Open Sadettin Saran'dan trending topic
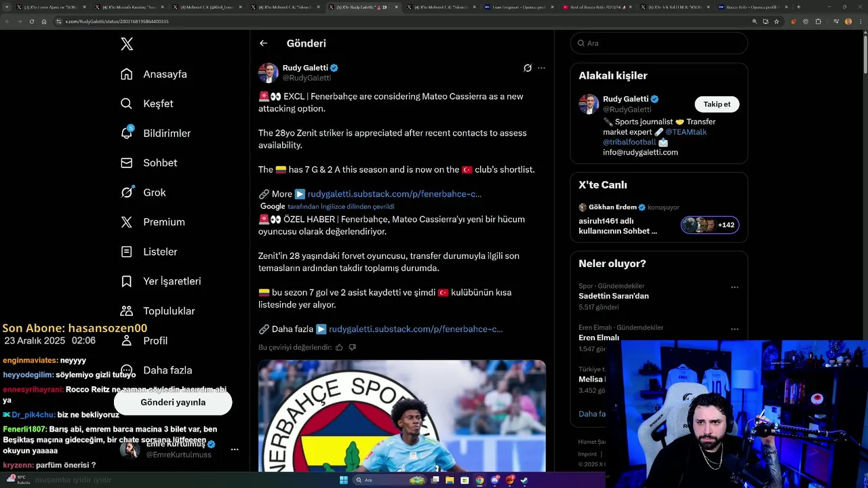Image resolution: width=868 pixels, height=488 pixels. click(614, 296)
